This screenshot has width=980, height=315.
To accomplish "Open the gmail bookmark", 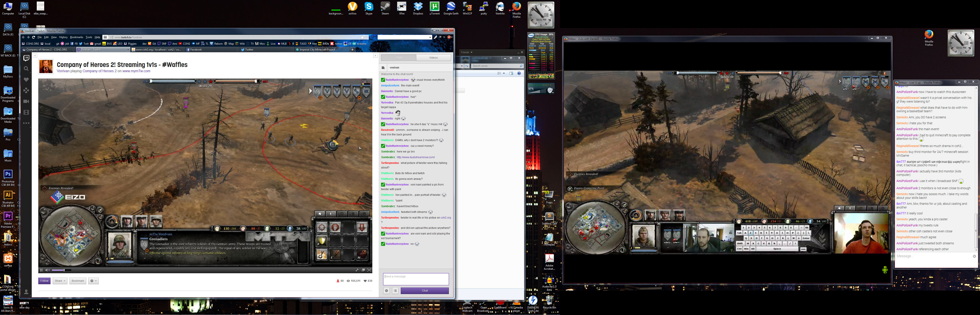I will click(96, 43).
